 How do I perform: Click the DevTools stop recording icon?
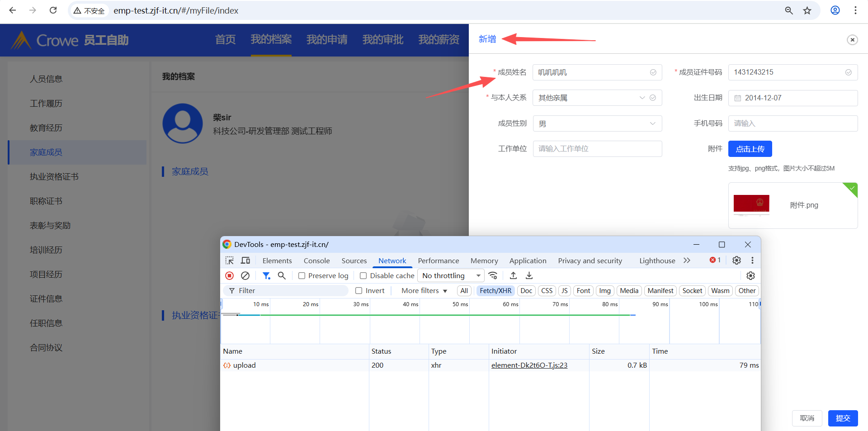pos(230,275)
